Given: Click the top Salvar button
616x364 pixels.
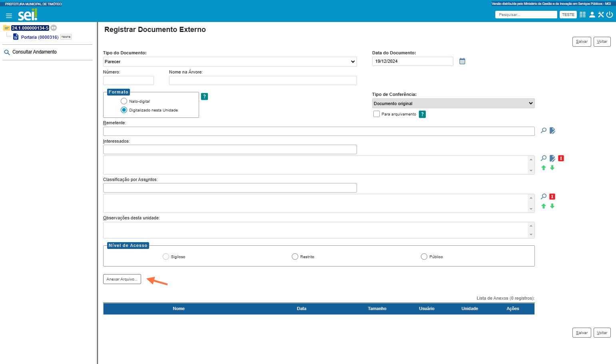Looking at the screenshot, I should [x=582, y=42].
